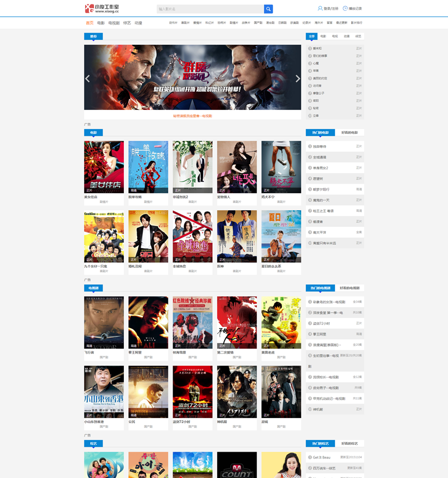This screenshot has width=448, height=478.
Task: Click the blue 电影 section header above posters
Action: click(x=93, y=133)
